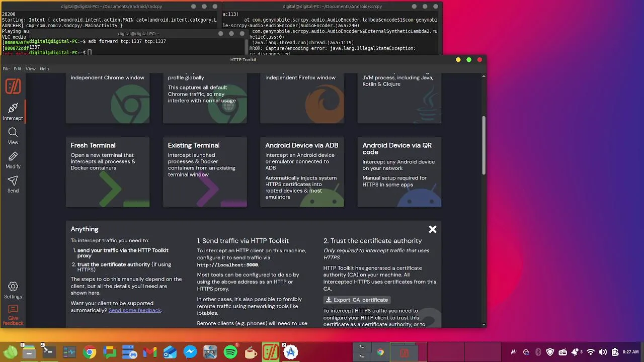Click the 8:27 AM clock
This screenshot has height=362, width=644.
pos(630,352)
